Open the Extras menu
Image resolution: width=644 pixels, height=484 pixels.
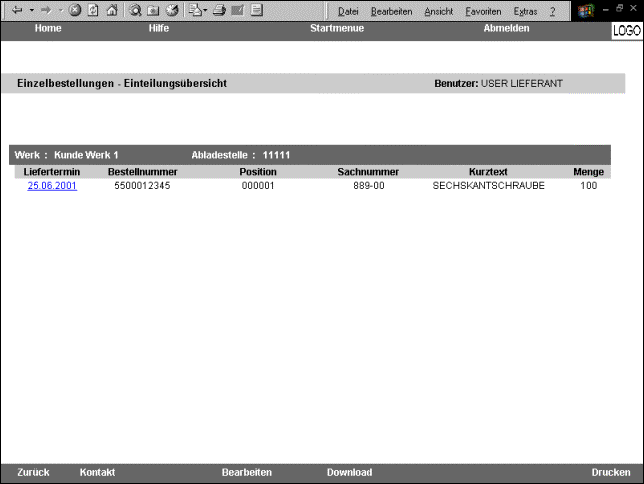(x=525, y=12)
